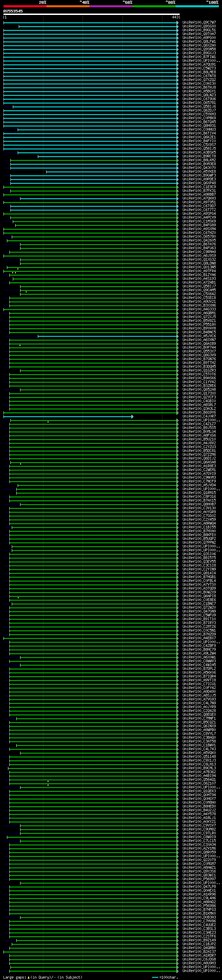Screen dimensions: 222x980
Task: Open hit UniRef100_B9GL51
Action: tap(199, 30)
